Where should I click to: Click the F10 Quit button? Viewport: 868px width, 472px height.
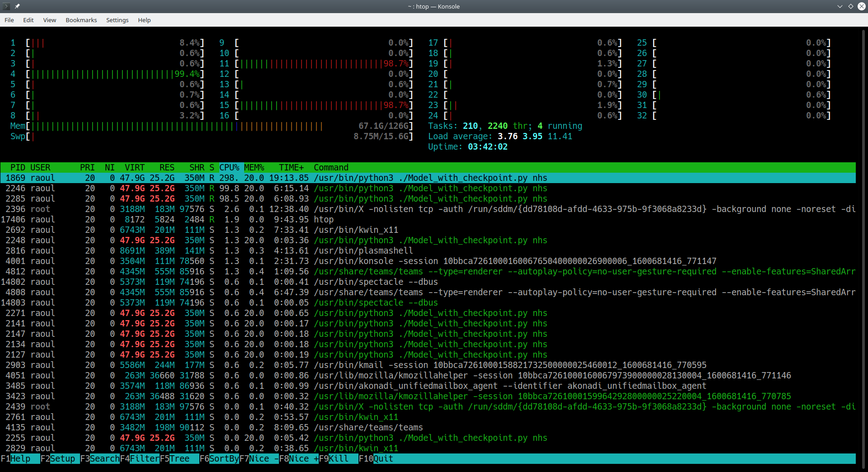tap(376, 458)
